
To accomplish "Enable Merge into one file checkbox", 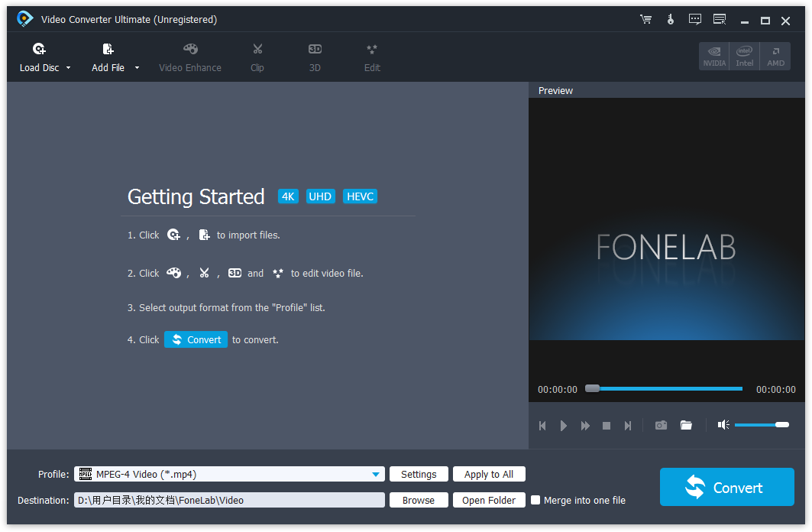I will [535, 500].
